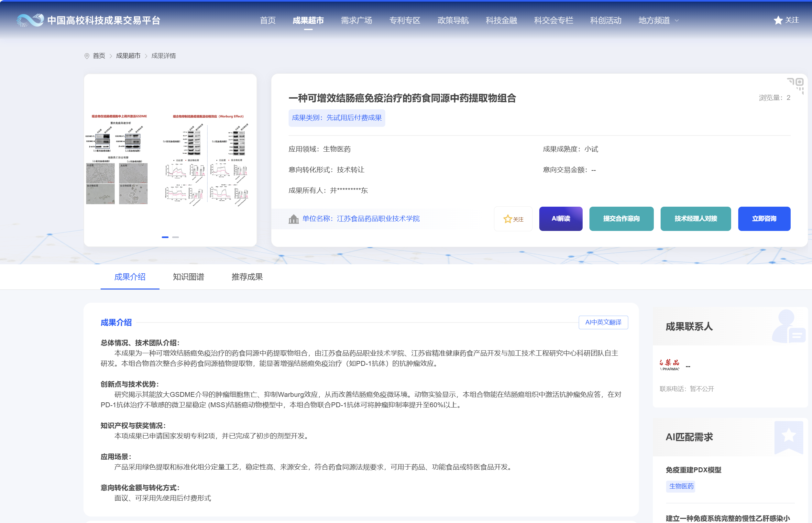Click the 提交合作意向 button
812x523 pixels.
pyautogui.click(x=621, y=219)
